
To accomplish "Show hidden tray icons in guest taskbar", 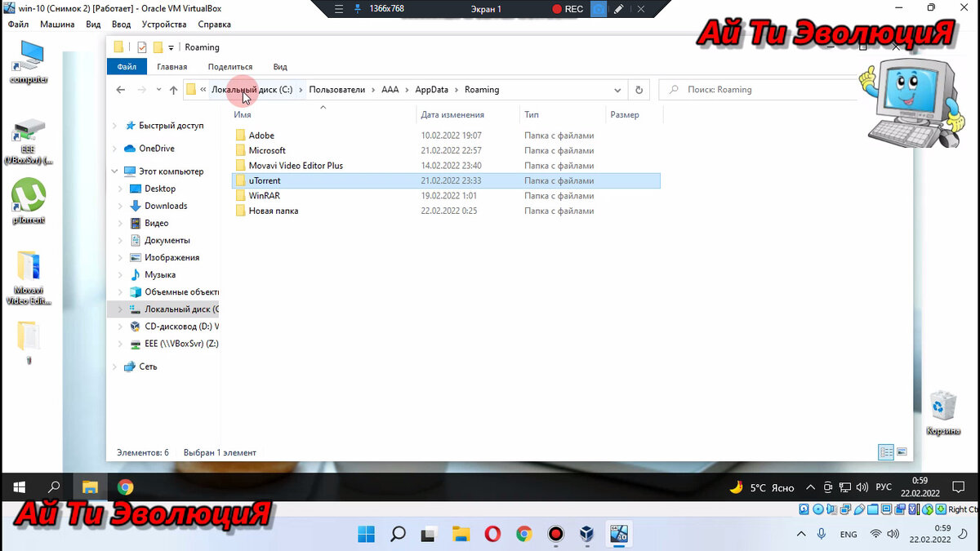I will (810, 487).
